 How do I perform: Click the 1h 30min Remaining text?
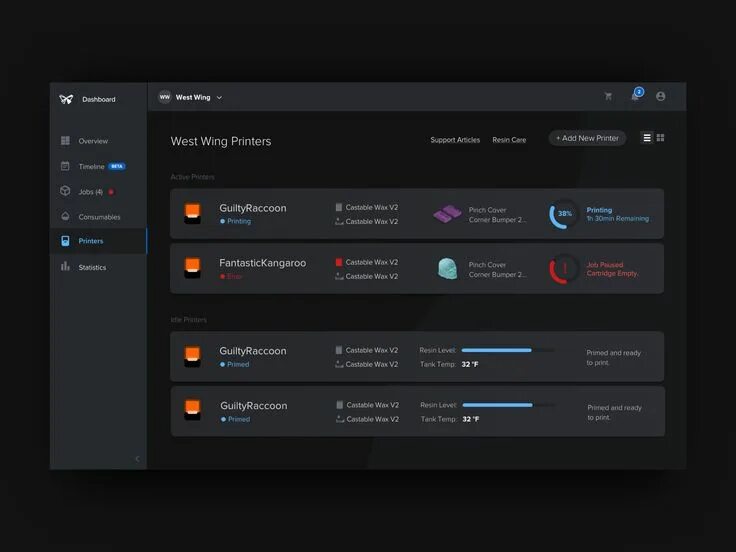(618, 219)
